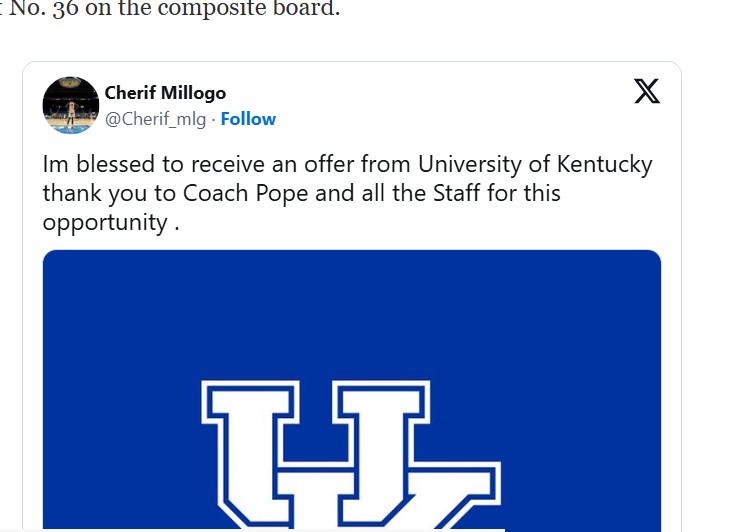Click the Follow link beside the handle
The image size is (736, 532).
pos(248,119)
